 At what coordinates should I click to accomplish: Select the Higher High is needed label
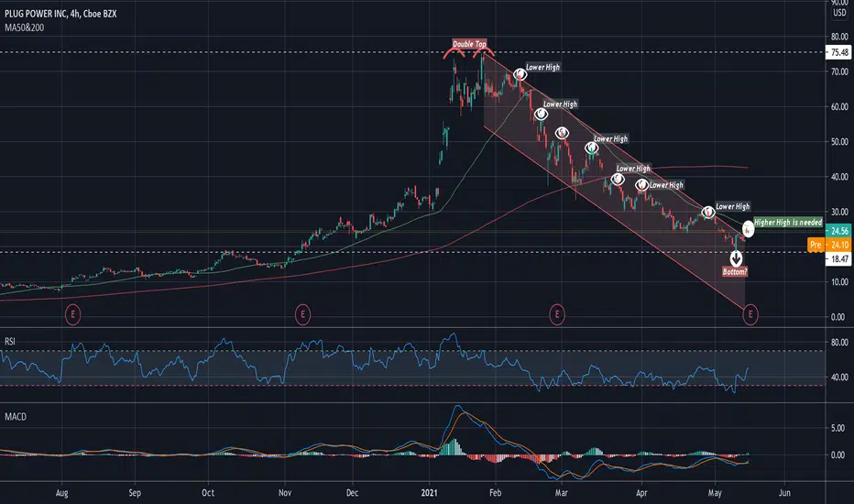point(787,223)
